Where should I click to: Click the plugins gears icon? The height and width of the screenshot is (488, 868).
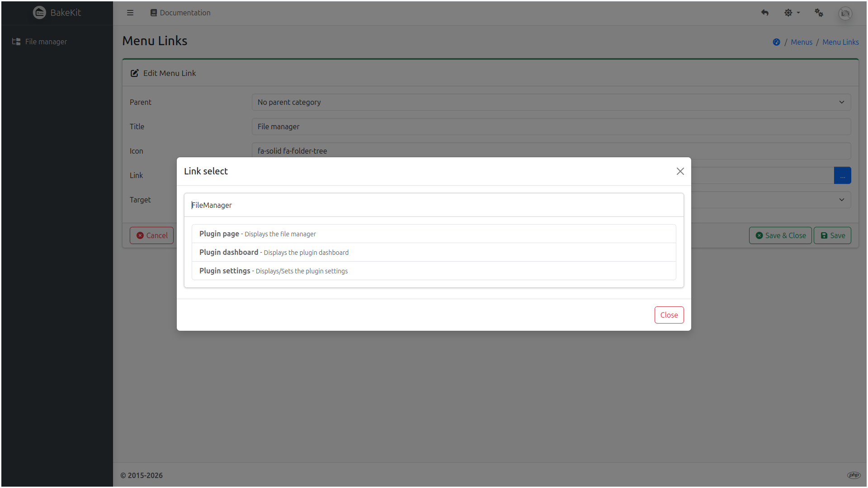click(819, 13)
